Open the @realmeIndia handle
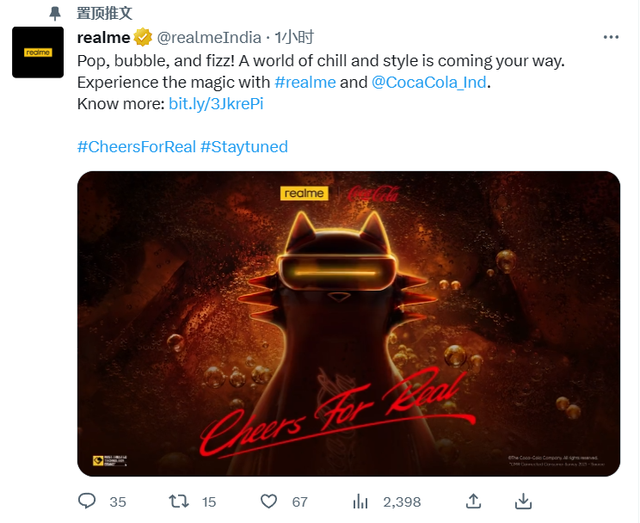This screenshot has height=523, width=640. (x=209, y=38)
